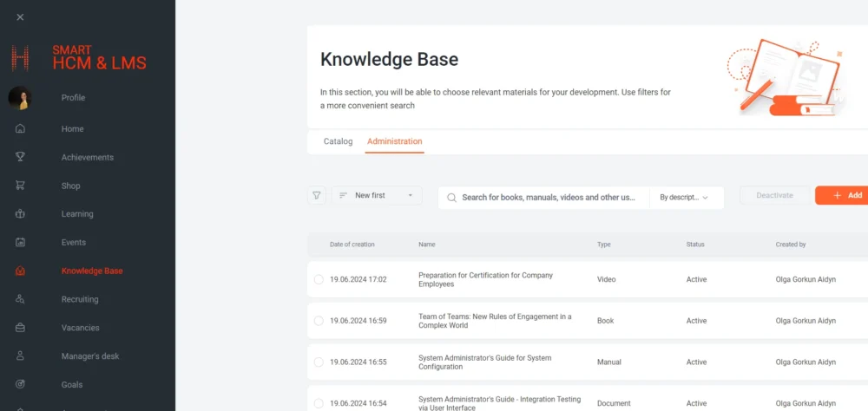Open the Administration tab
Screen dimensions: 868x411
click(394, 141)
